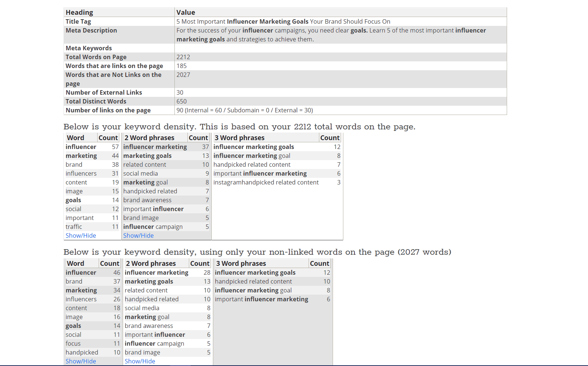Click Show/Hide under single words in the first density table
The image size is (588, 366).
pyautogui.click(x=81, y=235)
